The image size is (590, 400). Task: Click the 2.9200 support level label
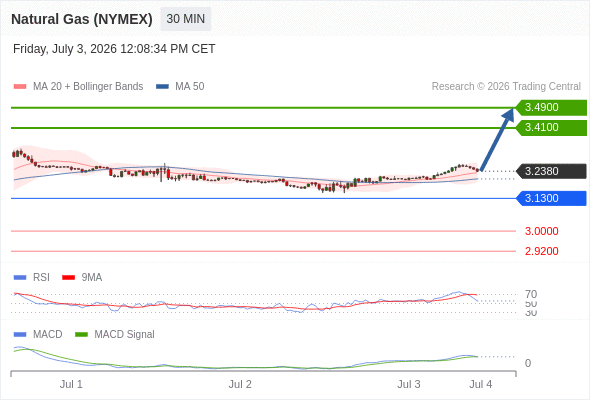(541, 251)
